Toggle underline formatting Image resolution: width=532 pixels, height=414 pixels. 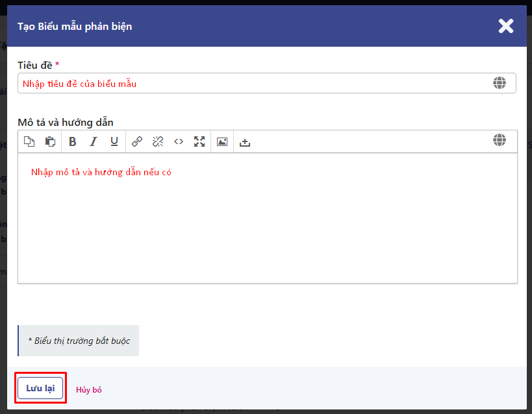pos(114,141)
